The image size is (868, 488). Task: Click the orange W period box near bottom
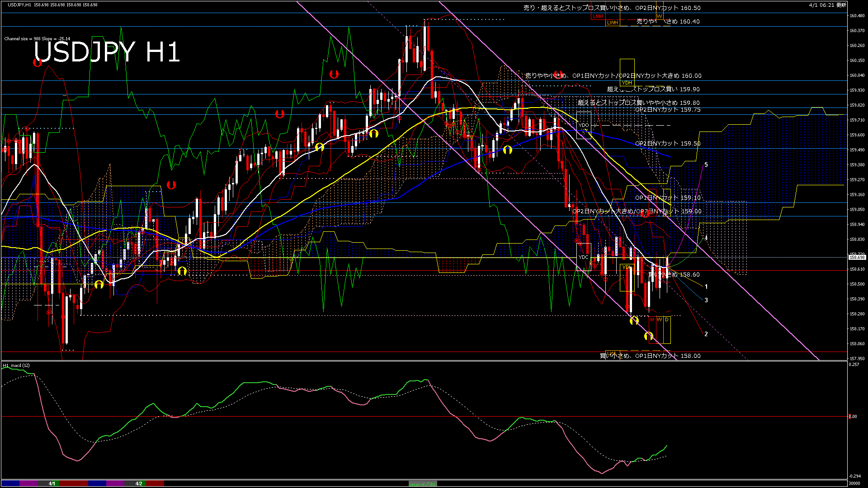tap(659, 320)
